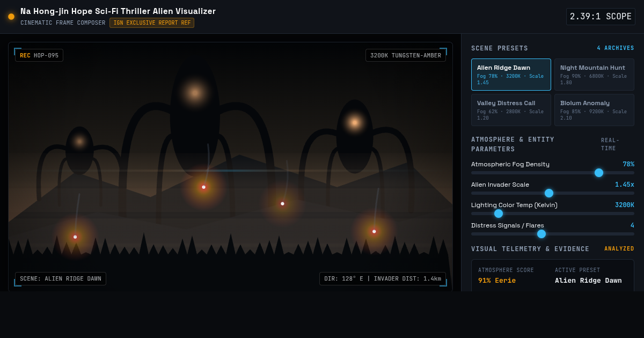Choose the Biolum Anomaly preset
This screenshot has width=644, height=338.
pos(594,110)
